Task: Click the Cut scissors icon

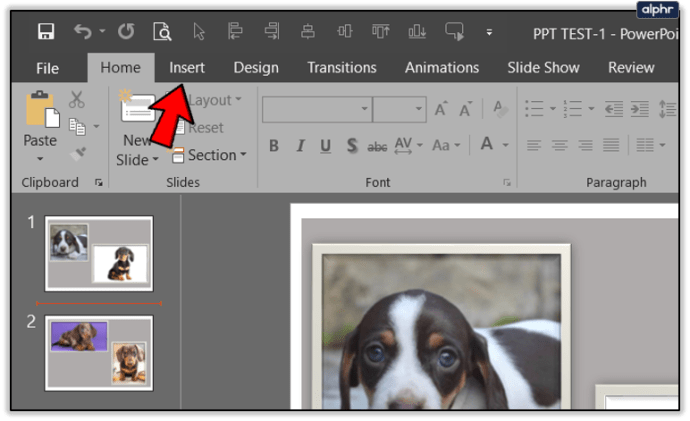Action: [x=77, y=100]
